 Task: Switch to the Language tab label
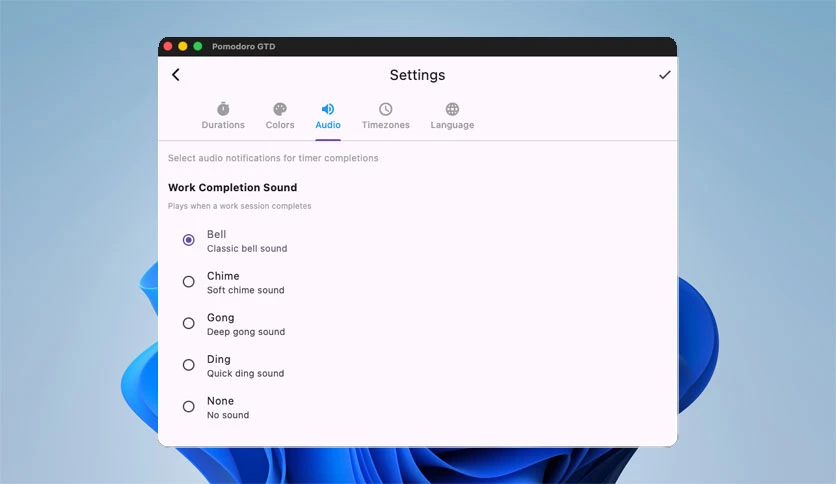tap(452, 125)
